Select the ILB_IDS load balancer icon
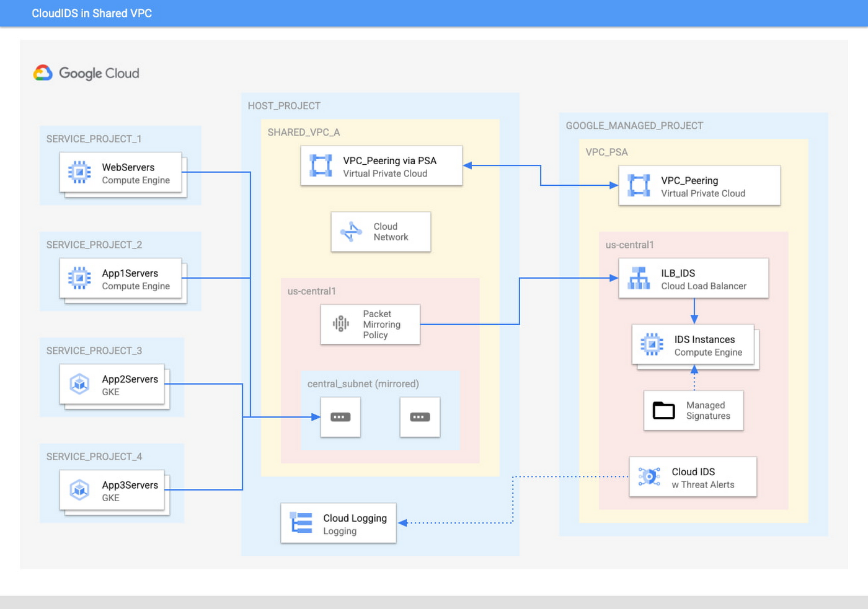The width and height of the screenshot is (868, 609). [x=639, y=278]
